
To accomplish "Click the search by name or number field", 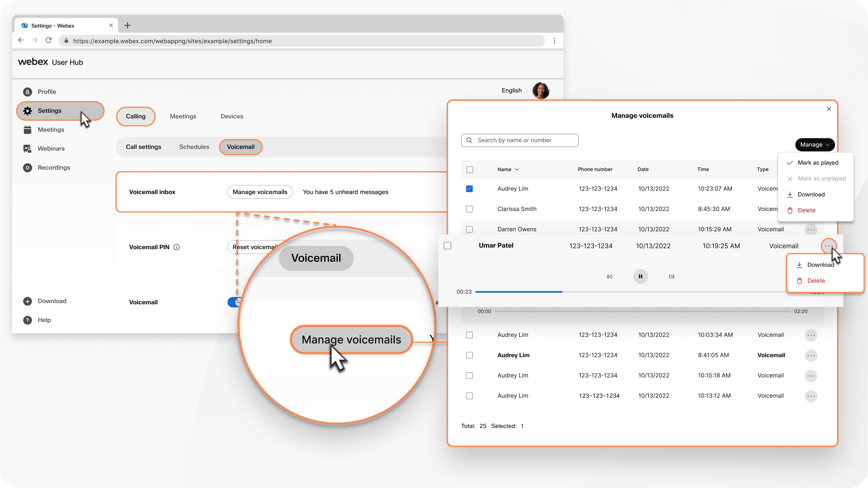I will [519, 140].
